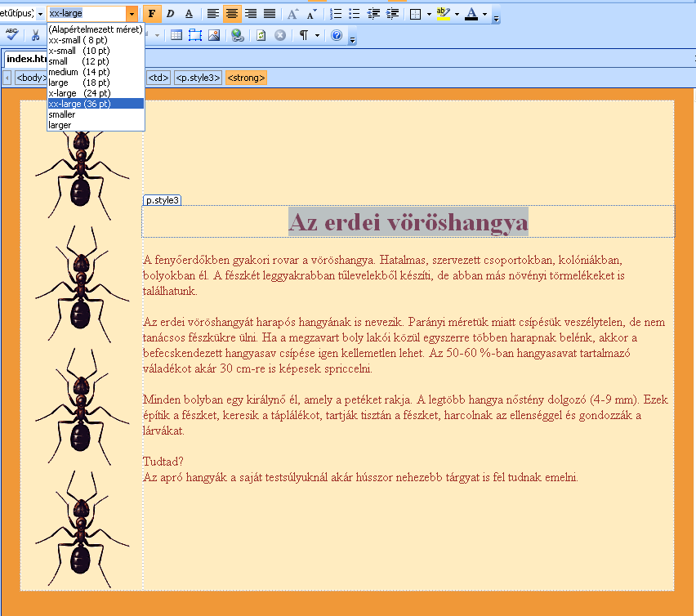The height and width of the screenshot is (616, 696).
Task: Increase indent of paragraph
Action: point(392,14)
